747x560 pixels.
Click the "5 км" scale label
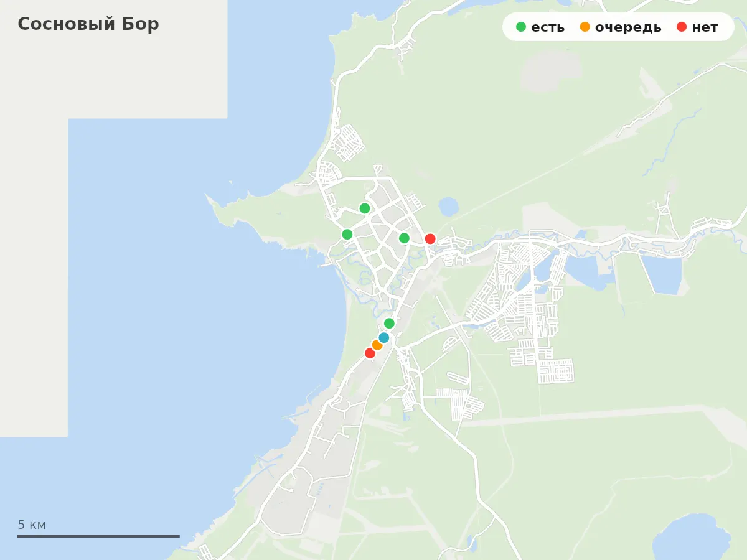[x=32, y=525]
